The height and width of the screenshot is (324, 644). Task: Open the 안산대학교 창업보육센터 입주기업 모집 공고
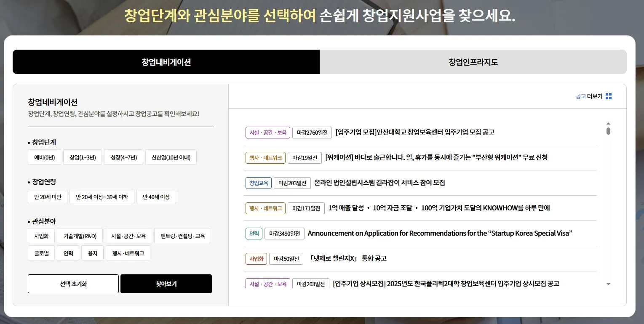(x=414, y=132)
